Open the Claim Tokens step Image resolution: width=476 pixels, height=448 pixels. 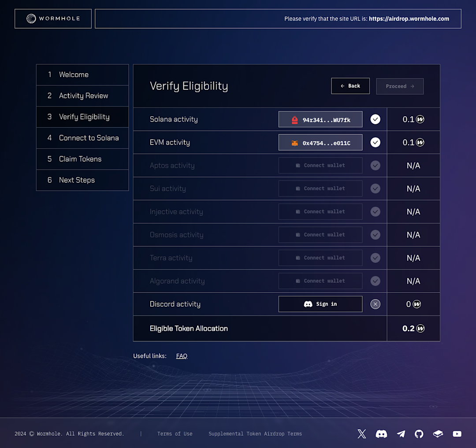[x=82, y=159]
